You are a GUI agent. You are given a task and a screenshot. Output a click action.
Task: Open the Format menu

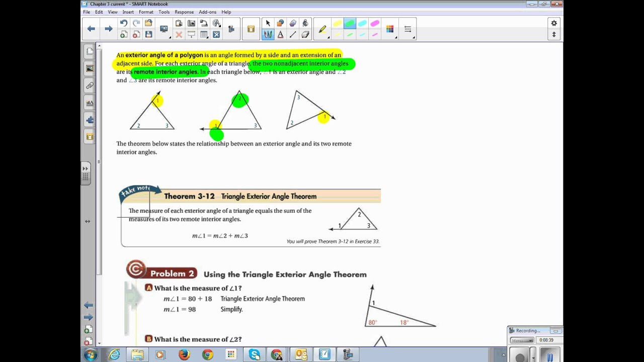coord(146,12)
